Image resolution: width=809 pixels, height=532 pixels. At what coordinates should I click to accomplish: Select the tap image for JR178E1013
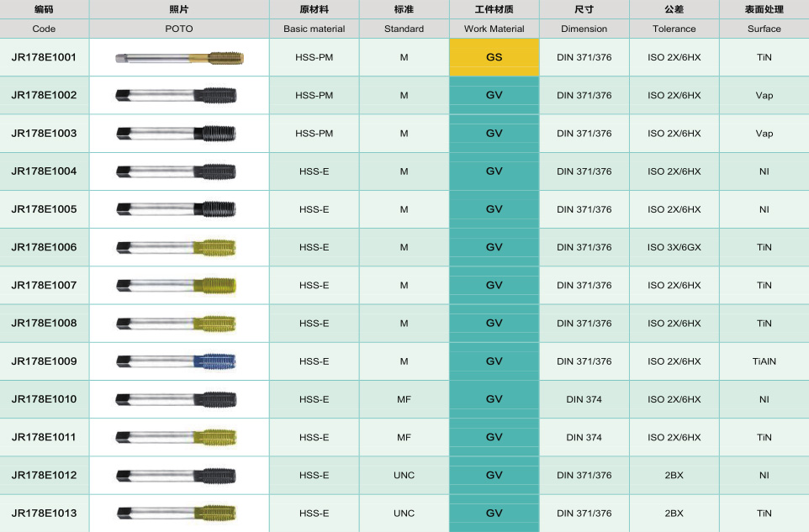(x=177, y=513)
